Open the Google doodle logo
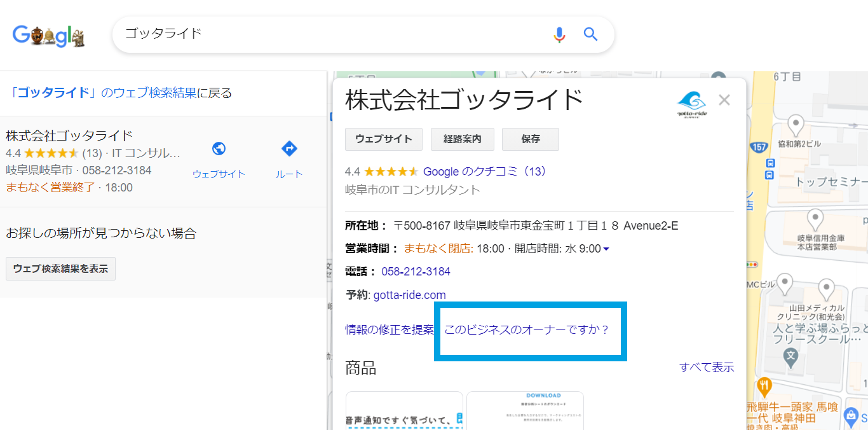 [49, 36]
